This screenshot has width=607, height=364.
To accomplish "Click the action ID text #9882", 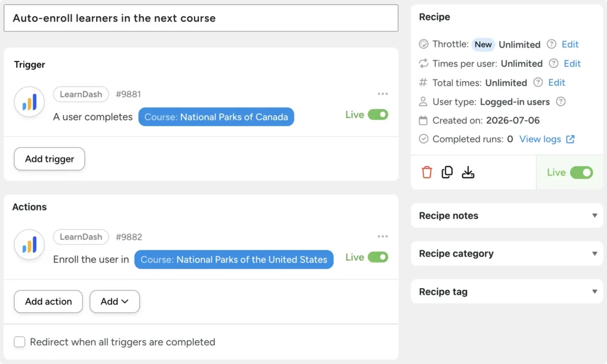I will point(129,237).
